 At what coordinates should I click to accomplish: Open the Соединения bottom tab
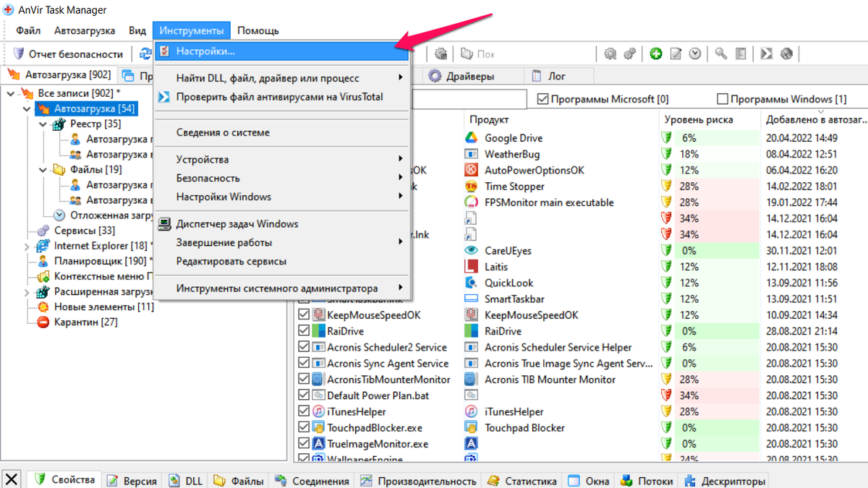pyautogui.click(x=312, y=481)
